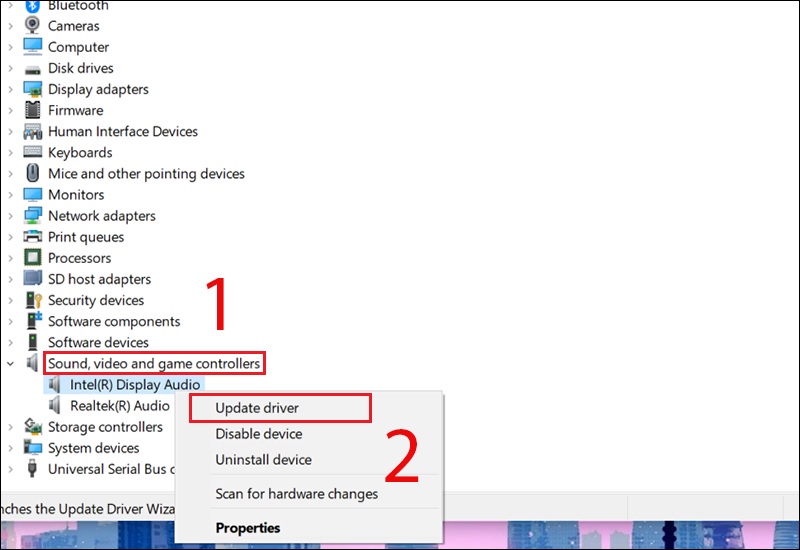The image size is (800, 550).
Task: Expand the Human Interface Devices node
Action: tap(10, 132)
